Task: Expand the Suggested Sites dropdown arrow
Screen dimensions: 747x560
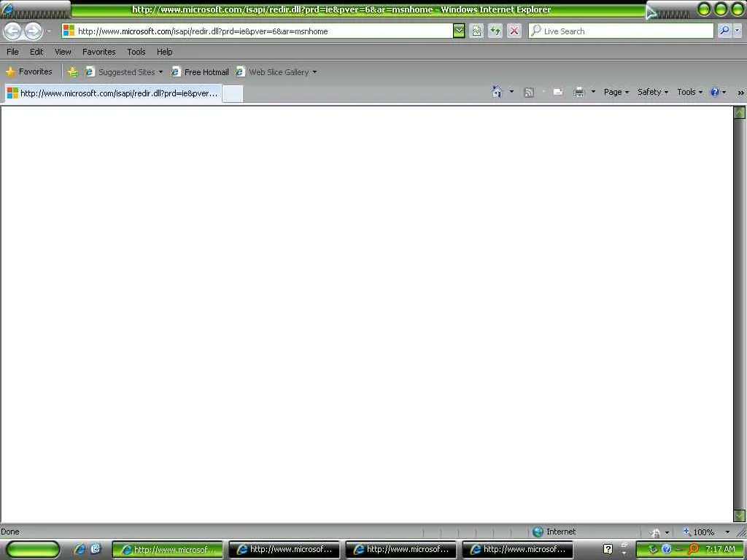Action: coord(161,72)
